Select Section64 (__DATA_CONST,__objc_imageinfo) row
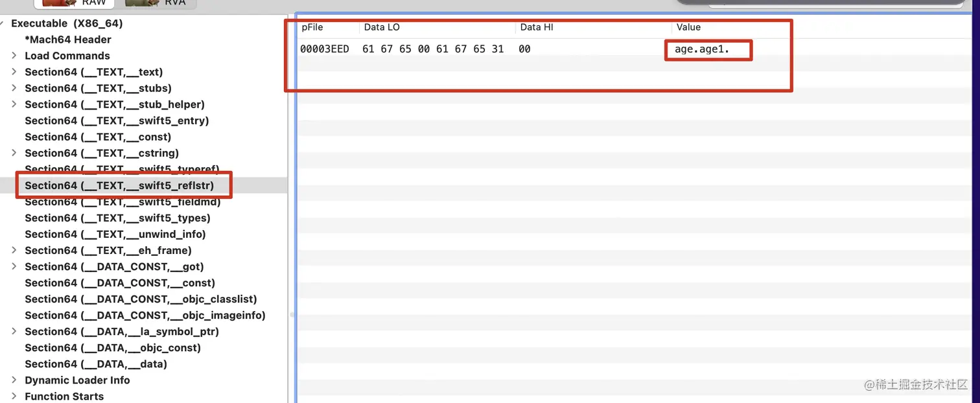 click(x=145, y=315)
